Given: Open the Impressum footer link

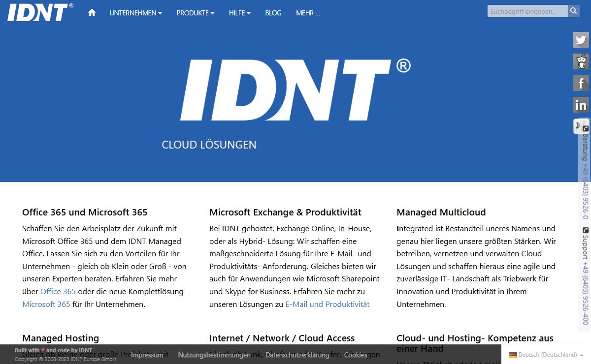Looking at the screenshot, I should point(147,355).
